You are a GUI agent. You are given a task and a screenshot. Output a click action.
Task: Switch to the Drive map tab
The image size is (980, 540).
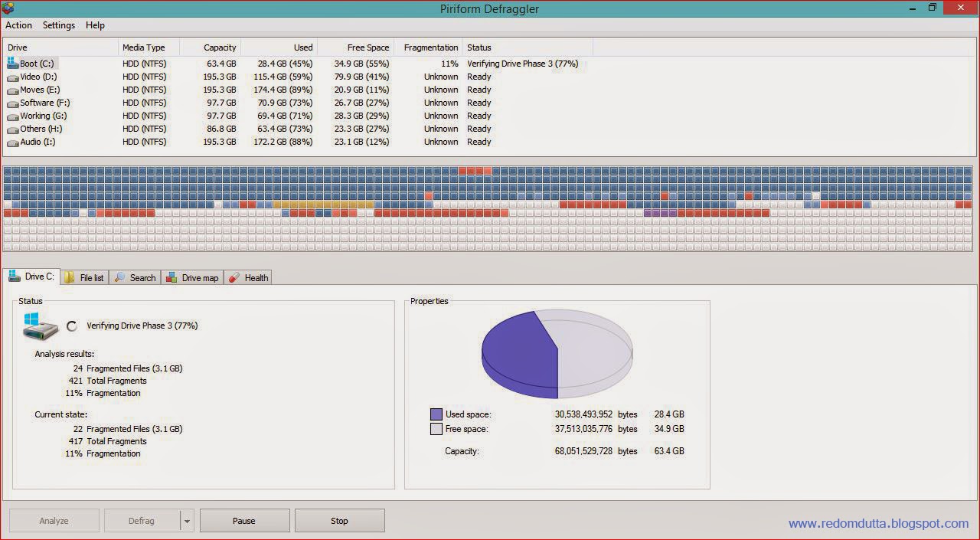192,278
